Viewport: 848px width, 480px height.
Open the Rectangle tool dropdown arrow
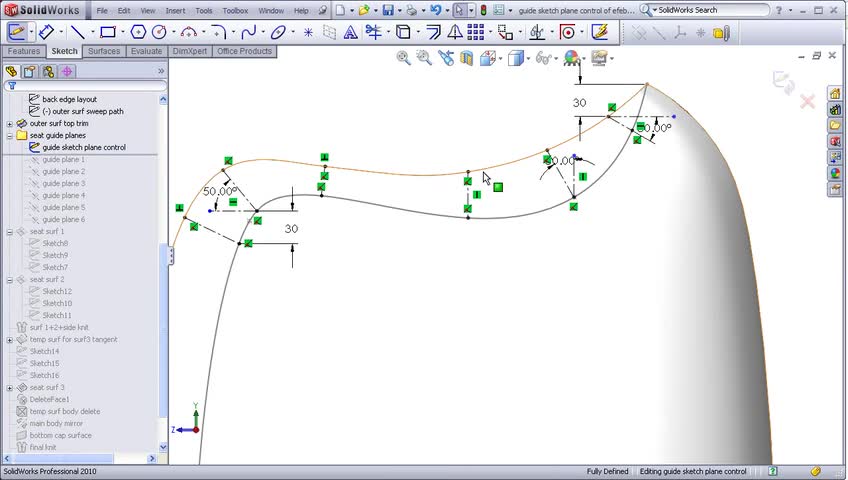[123, 32]
